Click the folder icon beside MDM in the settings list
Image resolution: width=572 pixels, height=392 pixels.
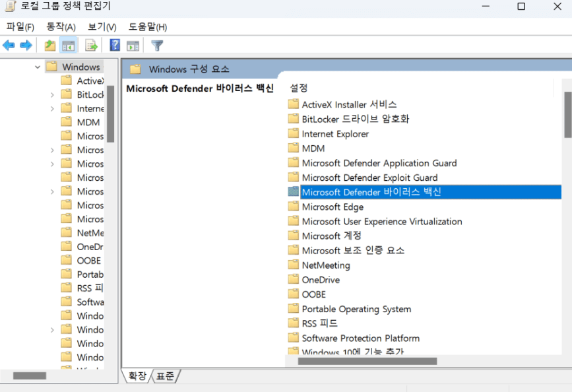(x=294, y=148)
